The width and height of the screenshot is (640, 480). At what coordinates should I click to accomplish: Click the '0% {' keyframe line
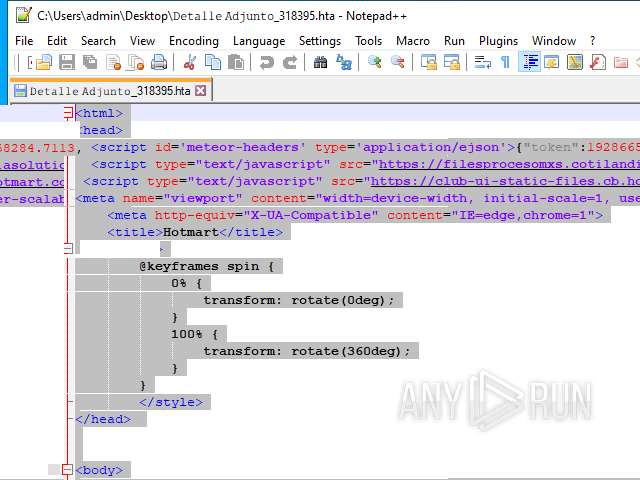click(187, 283)
